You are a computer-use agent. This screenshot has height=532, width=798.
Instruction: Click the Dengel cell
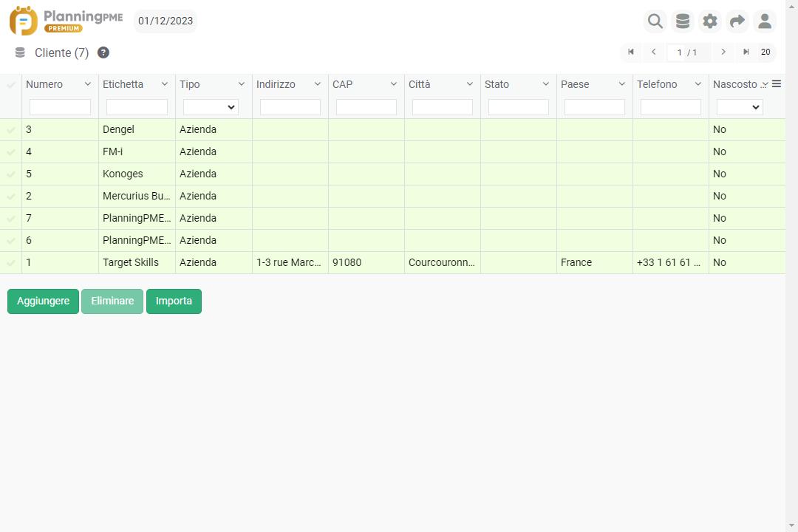tap(137, 130)
